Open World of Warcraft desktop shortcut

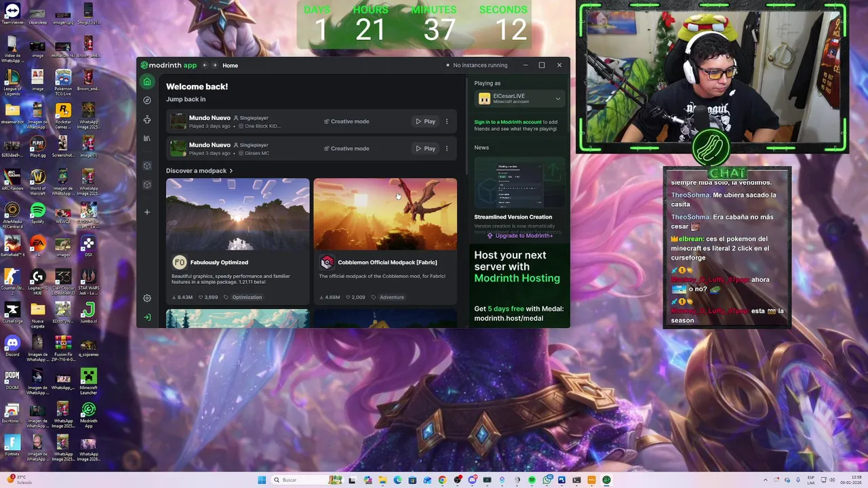37,181
